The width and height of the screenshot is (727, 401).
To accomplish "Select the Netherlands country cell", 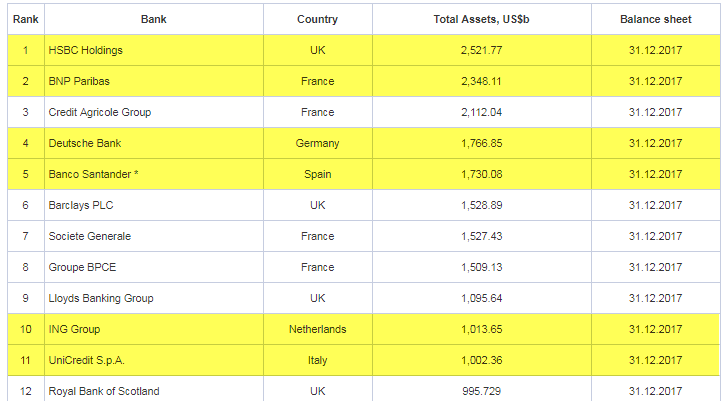I will click(317, 329).
